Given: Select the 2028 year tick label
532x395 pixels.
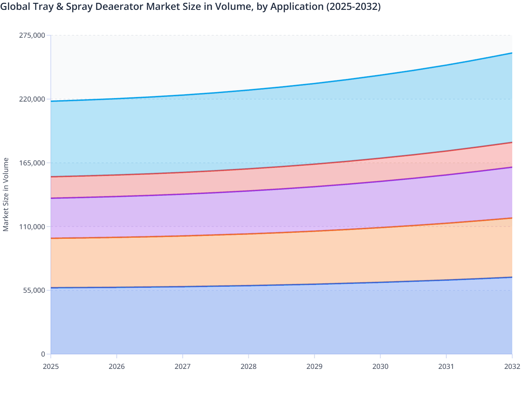Looking at the screenshot, I should pos(249,367).
